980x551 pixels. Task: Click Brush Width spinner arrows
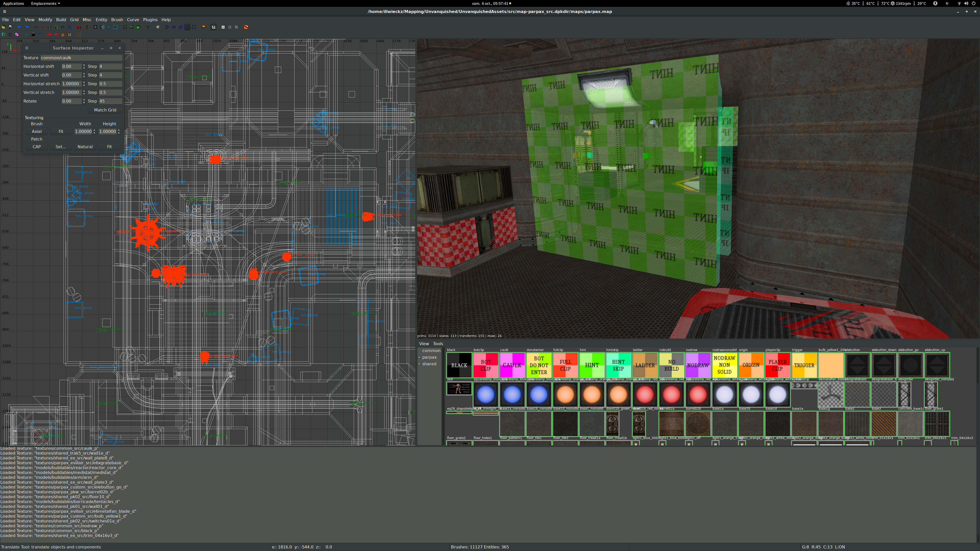94,132
